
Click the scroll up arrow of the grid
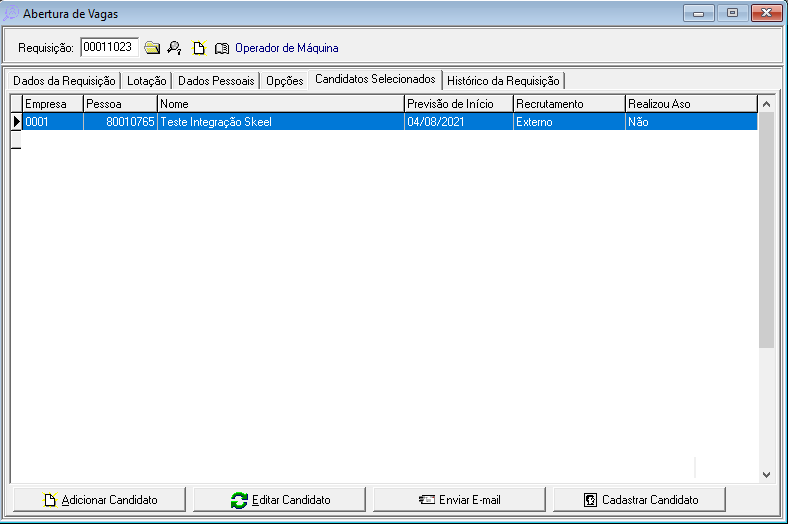click(x=766, y=103)
